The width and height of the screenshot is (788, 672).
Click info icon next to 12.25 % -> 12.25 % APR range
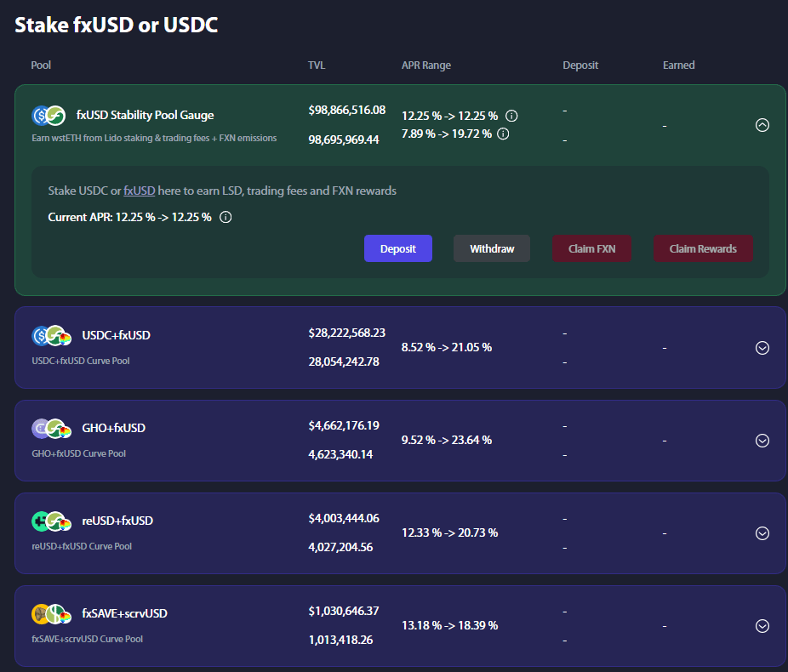[511, 116]
